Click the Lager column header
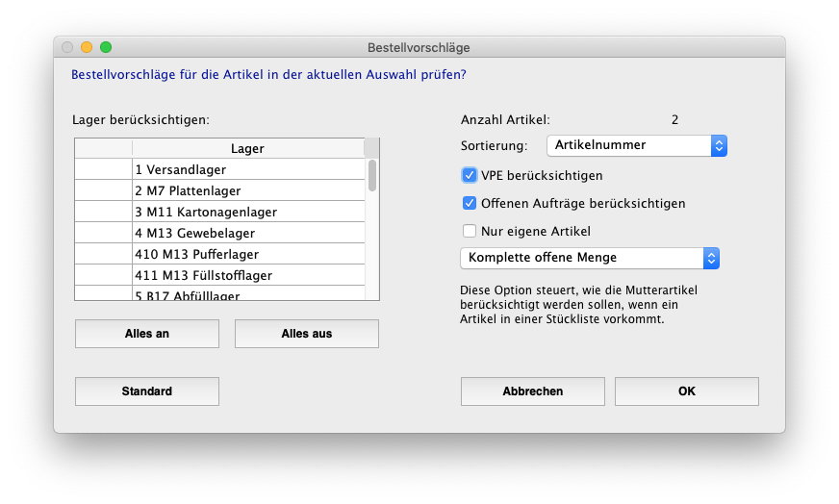The width and height of the screenshot is (839, 504). point(247,148)
